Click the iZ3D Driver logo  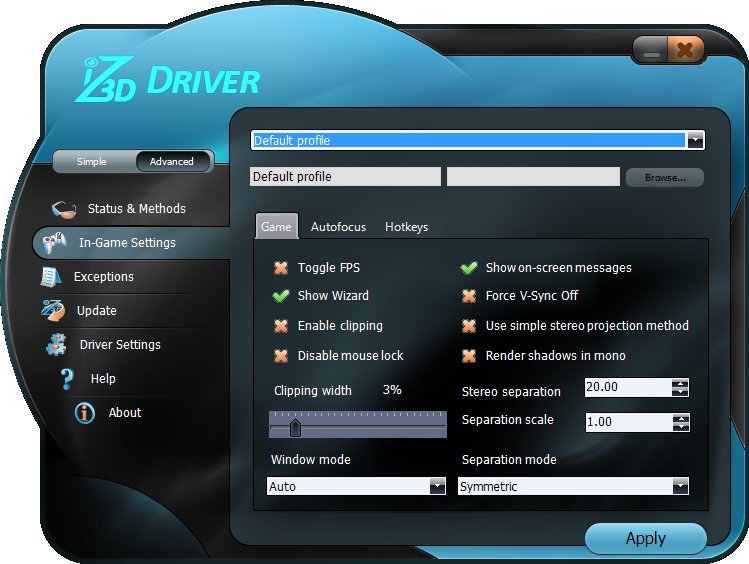tap(167, 80)
